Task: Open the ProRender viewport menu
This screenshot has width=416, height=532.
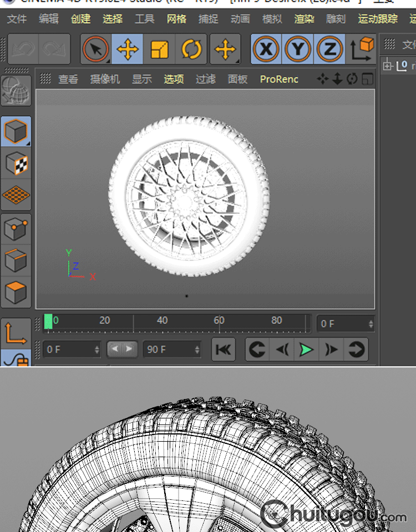Action: pyautogui.click(x=279, y=79)
